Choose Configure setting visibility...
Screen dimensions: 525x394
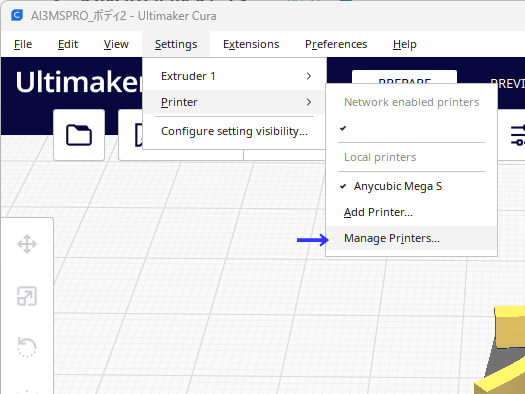(234, 131)
